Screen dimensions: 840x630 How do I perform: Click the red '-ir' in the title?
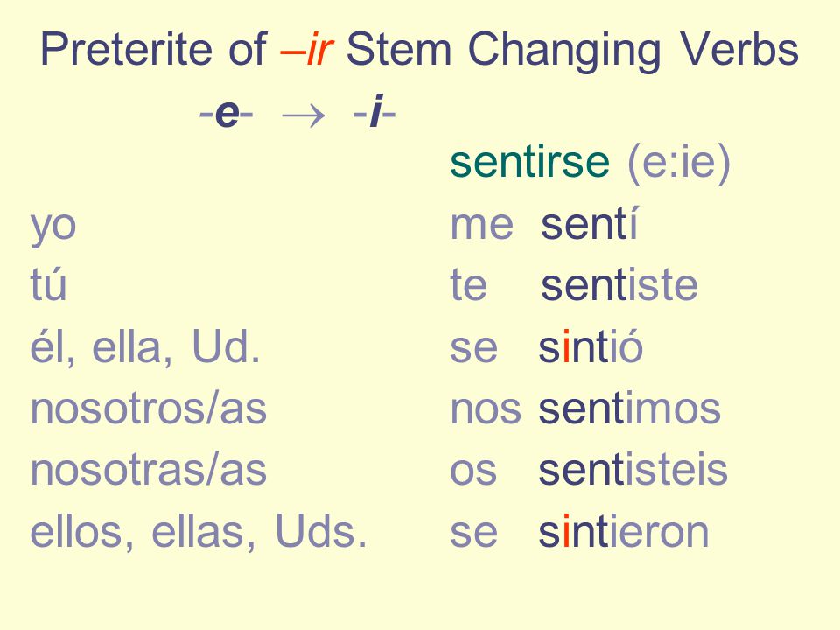coord(307,50)
